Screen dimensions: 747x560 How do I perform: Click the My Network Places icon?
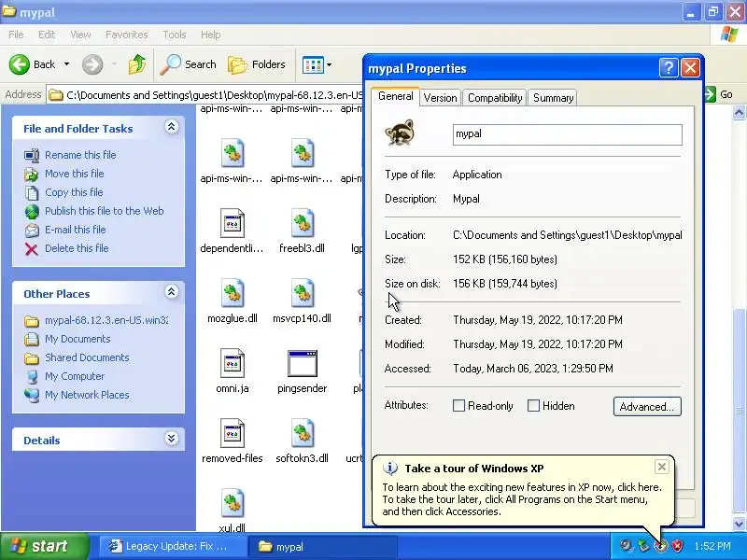(32, 395)
